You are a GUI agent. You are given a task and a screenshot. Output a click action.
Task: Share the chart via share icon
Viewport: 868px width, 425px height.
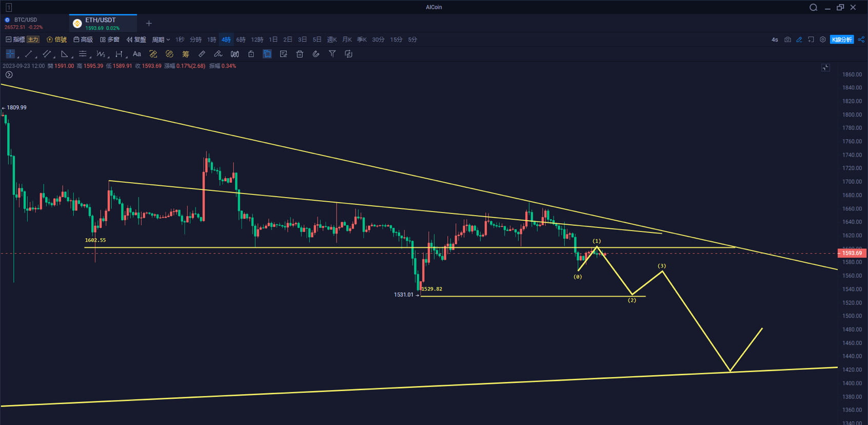(861, 40)
